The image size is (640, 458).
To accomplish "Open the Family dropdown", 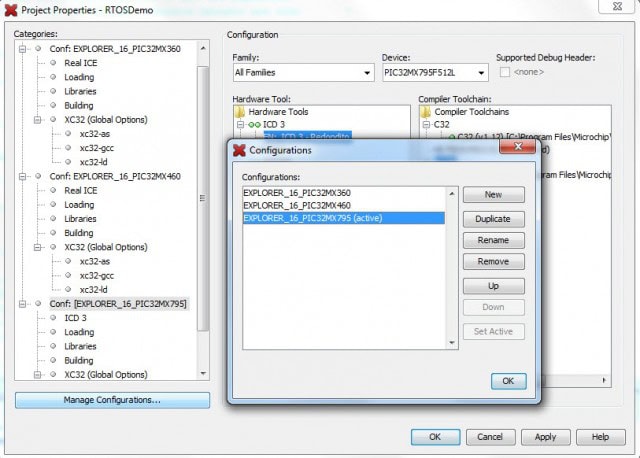I will 303,73.
